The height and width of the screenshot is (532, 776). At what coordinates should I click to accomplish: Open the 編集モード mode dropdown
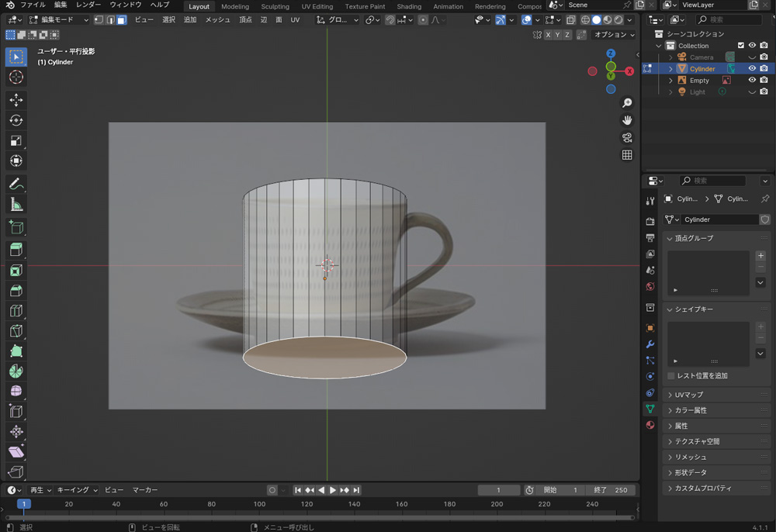click(57, 19)
